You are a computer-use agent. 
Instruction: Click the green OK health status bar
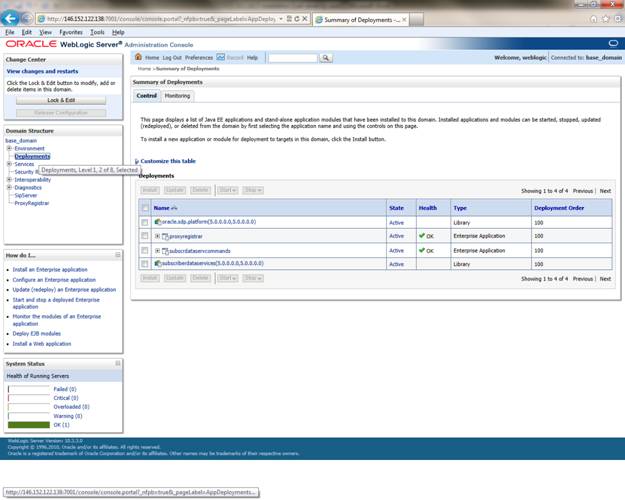(x=27, y=425)
